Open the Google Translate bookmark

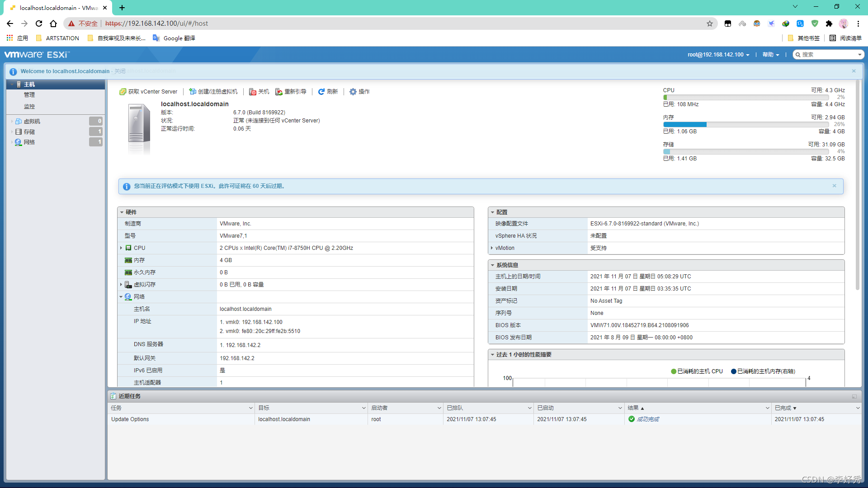[x=174, y=38]
